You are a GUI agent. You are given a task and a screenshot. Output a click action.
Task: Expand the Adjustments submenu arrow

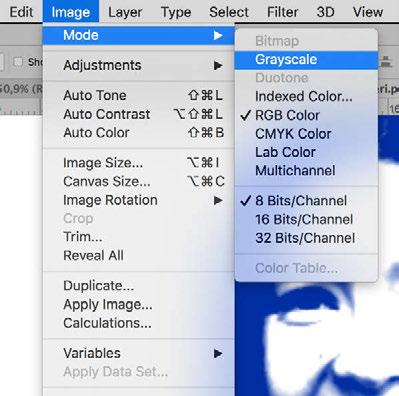[x=218, y=66]
